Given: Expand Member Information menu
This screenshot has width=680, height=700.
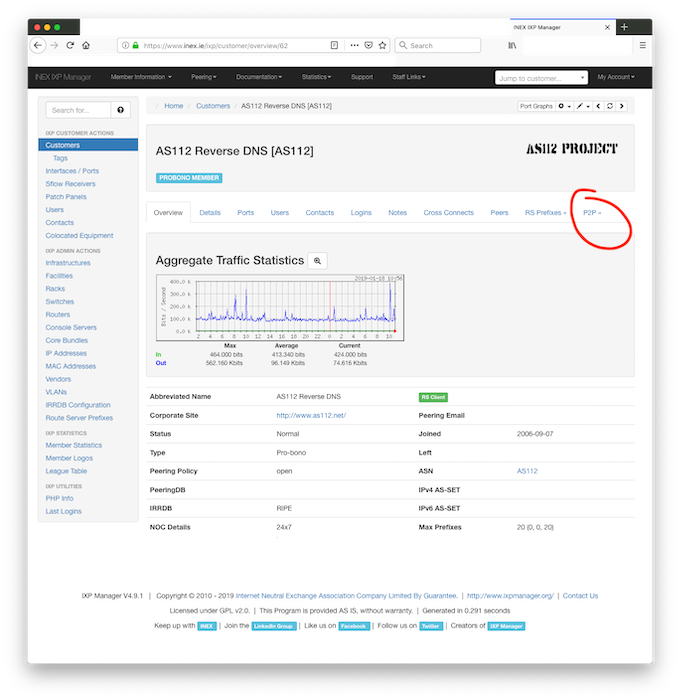Looking at the screenshot, I should pos(141,77).
